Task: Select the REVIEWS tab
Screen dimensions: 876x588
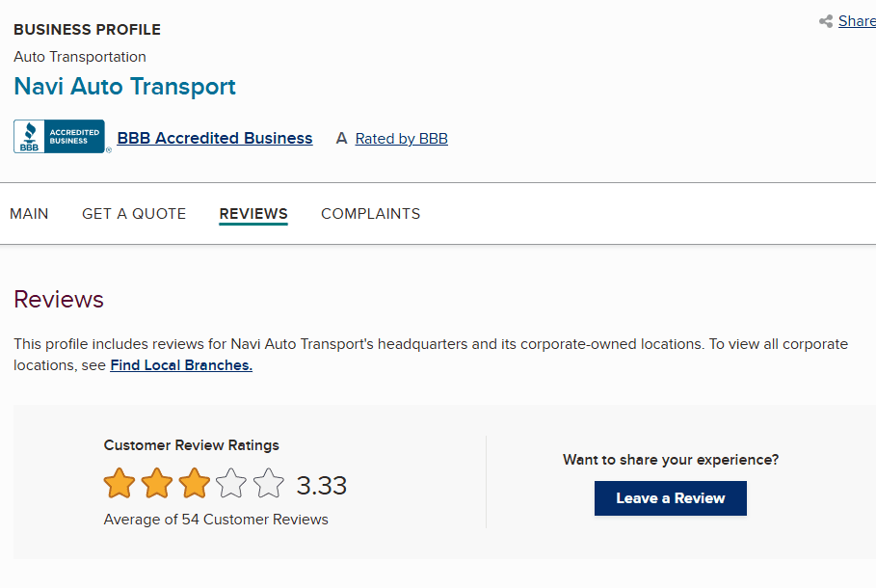Action: pos(253,214)
